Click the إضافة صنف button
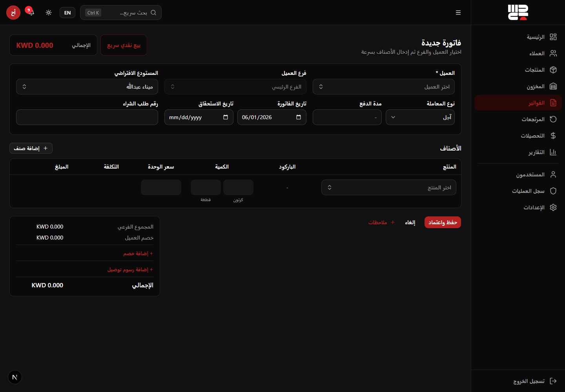Image resolution: width=565 pixels, height=392 pixels. 31,148
